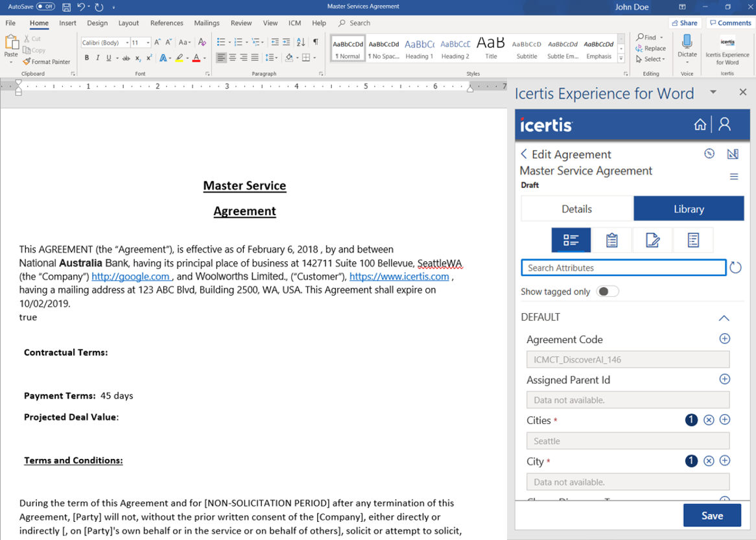The height and width of the screenshot is (540, 756).
Task: Collapse the DEFAULT section
Action: [724, 318]
